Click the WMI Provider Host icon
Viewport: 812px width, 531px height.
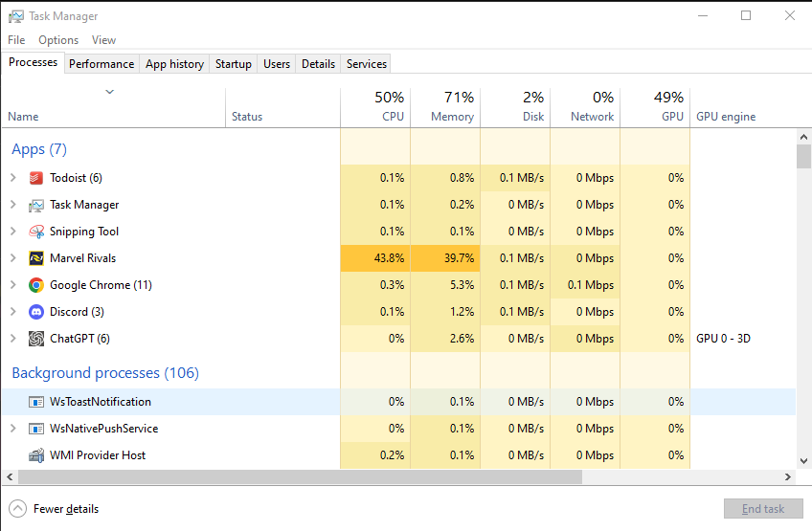[x=35, y=455]
